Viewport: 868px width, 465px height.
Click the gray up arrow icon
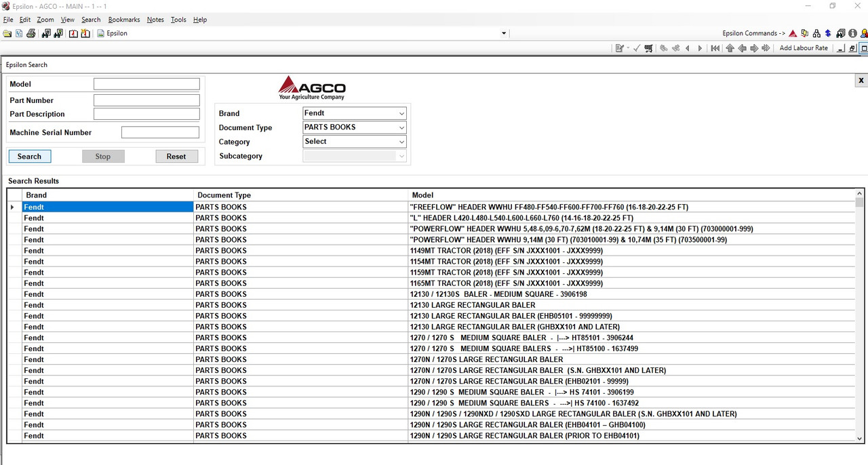(730, 48)
